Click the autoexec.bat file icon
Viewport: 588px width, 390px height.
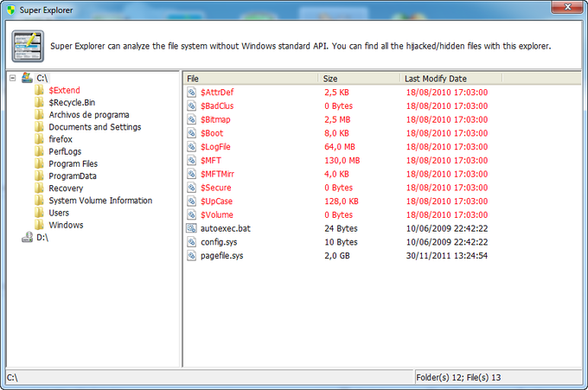point(192,228)
